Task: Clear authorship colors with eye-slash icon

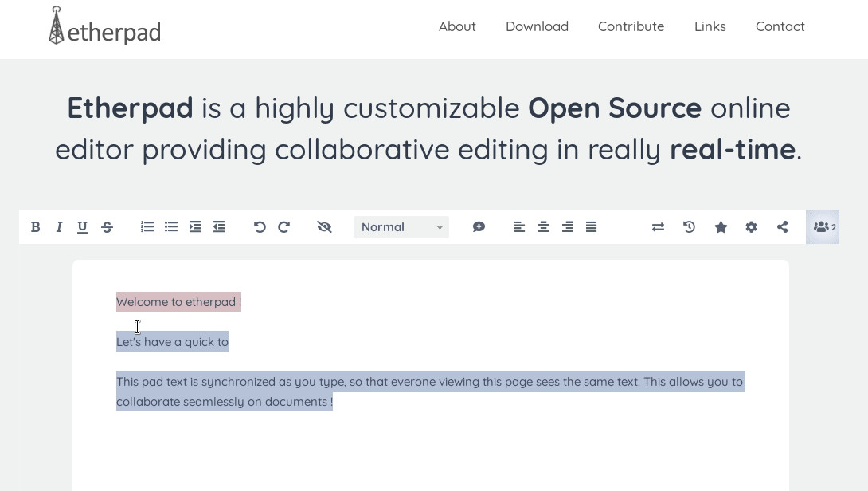Action: pos(324,227)
